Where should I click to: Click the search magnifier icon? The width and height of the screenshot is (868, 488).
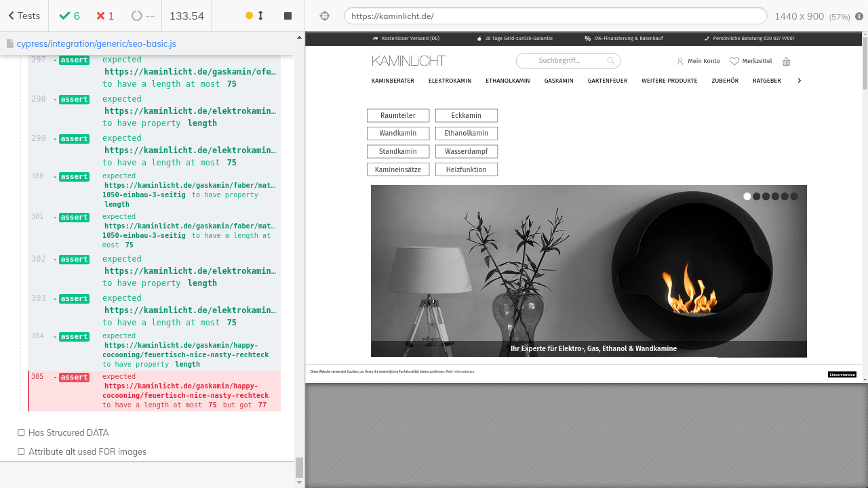click(611, 61)
